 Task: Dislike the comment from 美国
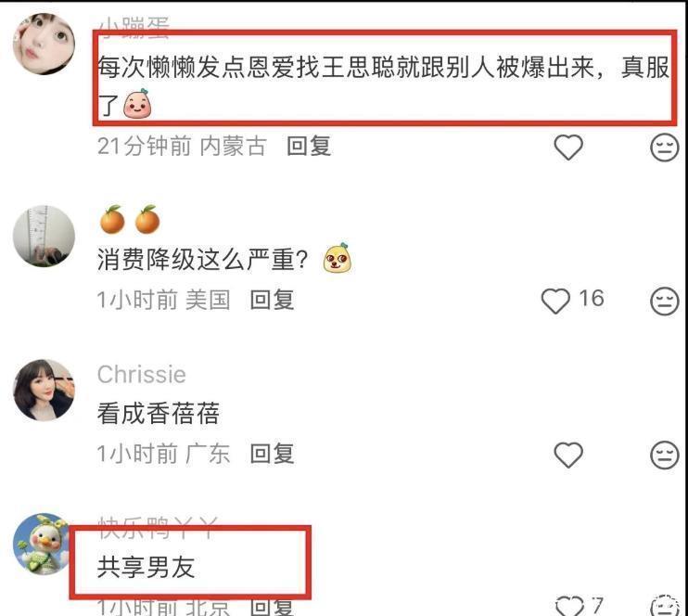664,301
